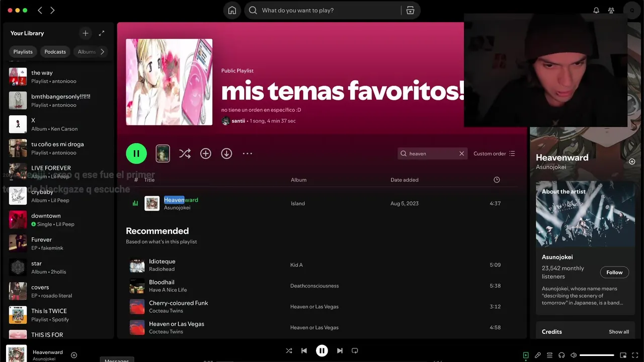Open the star album by 2hollis
The width and height of the screenshot is (644, 362).
coord(58,267)
